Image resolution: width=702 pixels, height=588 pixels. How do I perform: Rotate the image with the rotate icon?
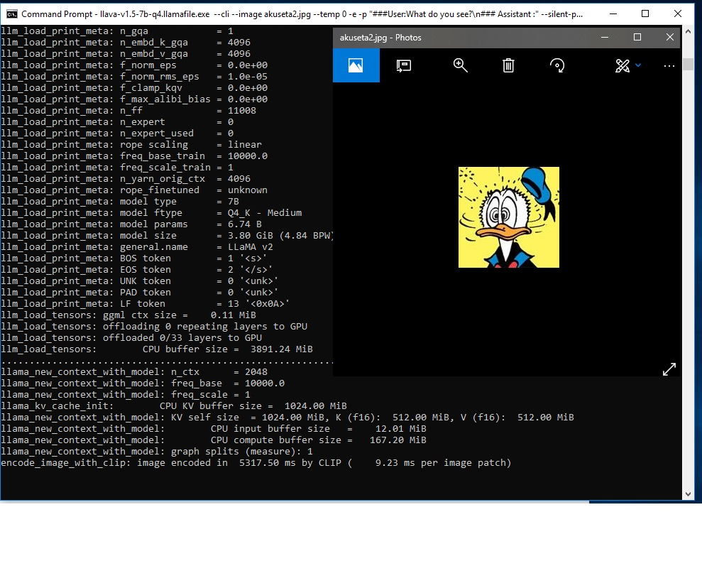[x=557, y=66]
